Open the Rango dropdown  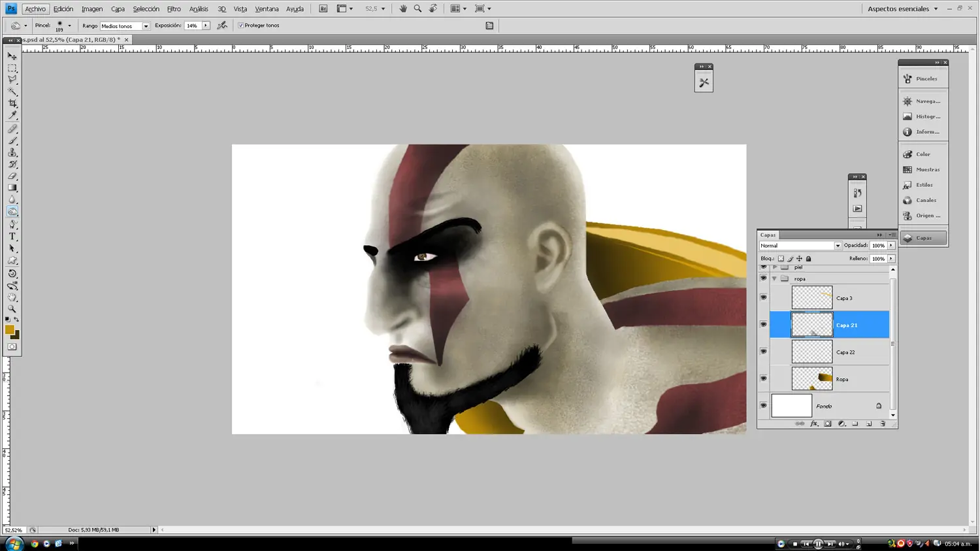click(146, 26)
